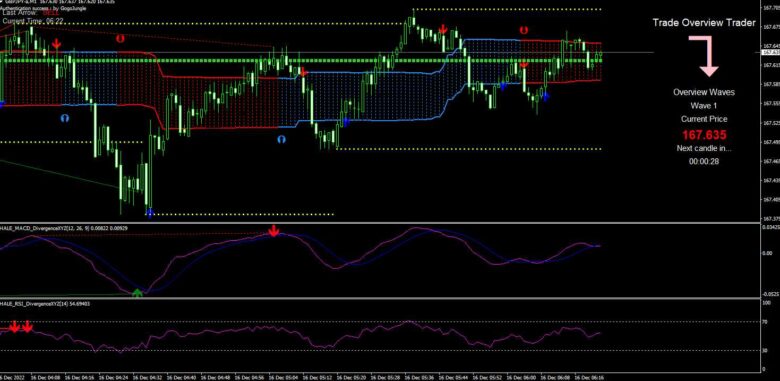This screenshot has width=780, height=381.
Task: Select the green up arrow at MACD trough
Action: [x=138, y=293]
